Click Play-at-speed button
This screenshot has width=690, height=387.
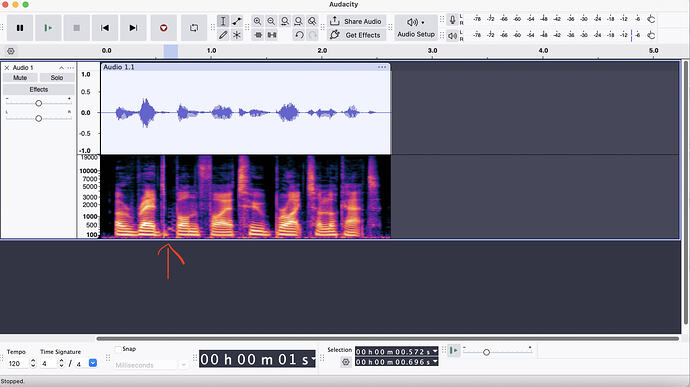pos(454,351)
